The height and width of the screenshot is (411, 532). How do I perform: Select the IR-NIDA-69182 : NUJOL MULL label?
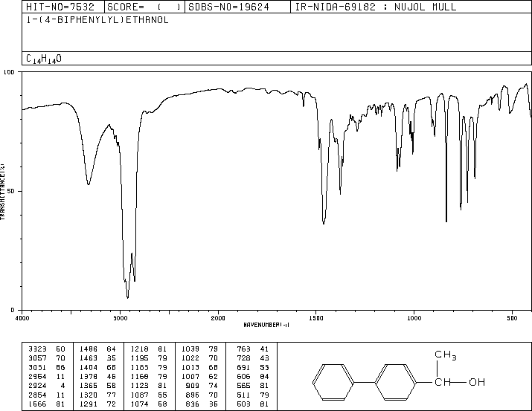click(x=376, y=7)
